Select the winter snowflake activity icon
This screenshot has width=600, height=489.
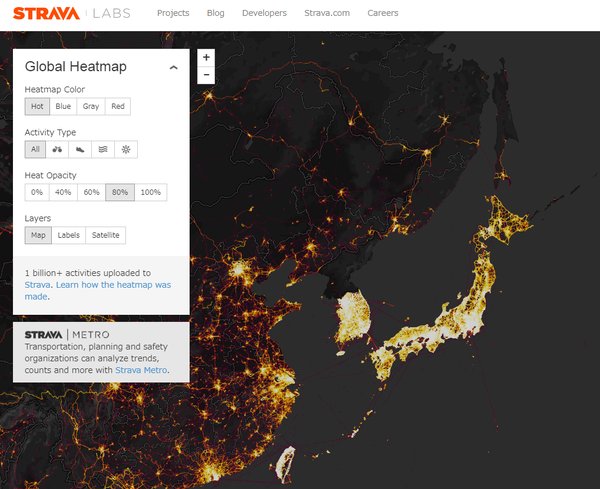point(126,149)
